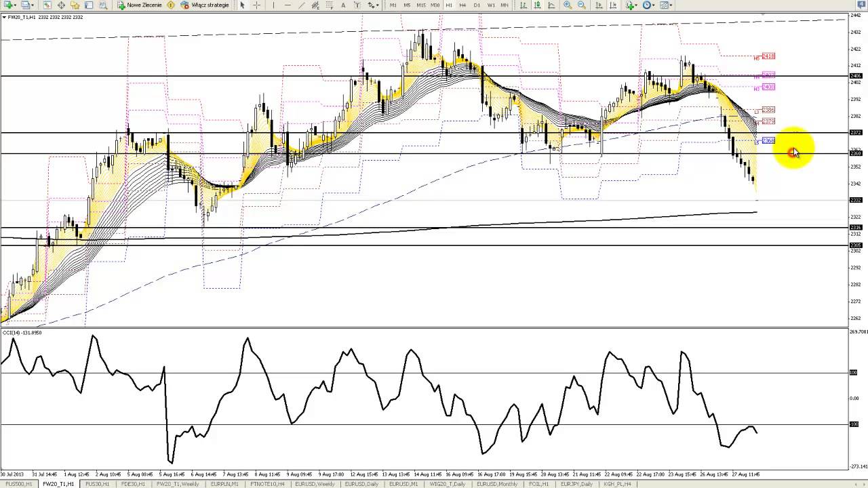Toggle the Navigator folder-star icon

75,5
